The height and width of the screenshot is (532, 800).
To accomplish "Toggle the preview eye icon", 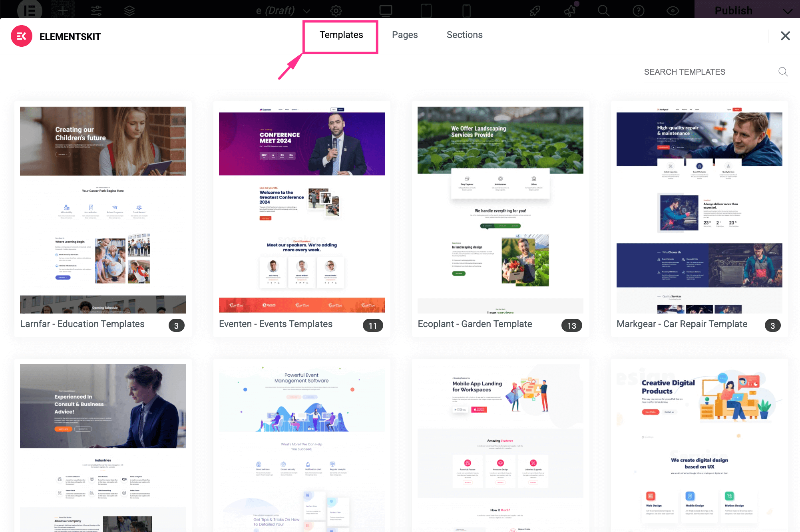I will pos(673,11).
